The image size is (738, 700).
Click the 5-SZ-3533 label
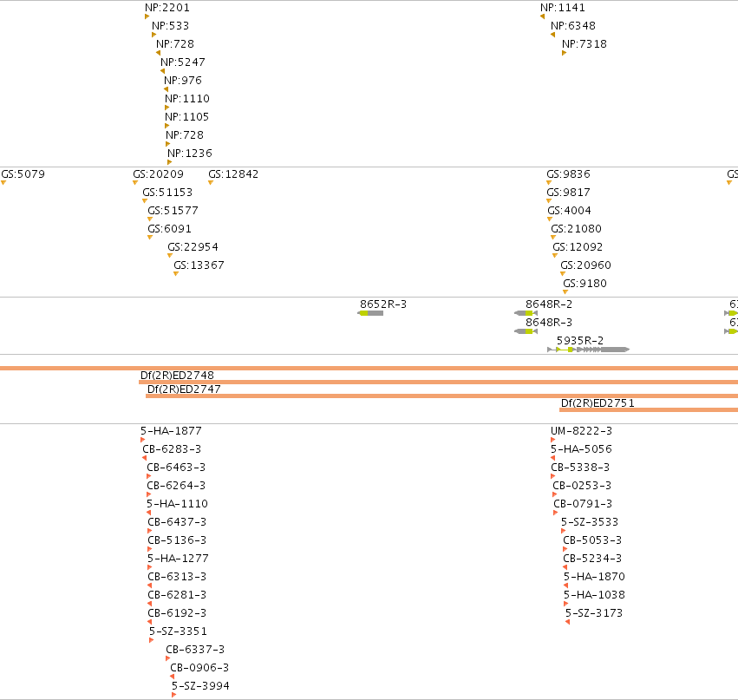tap(589, 521)
